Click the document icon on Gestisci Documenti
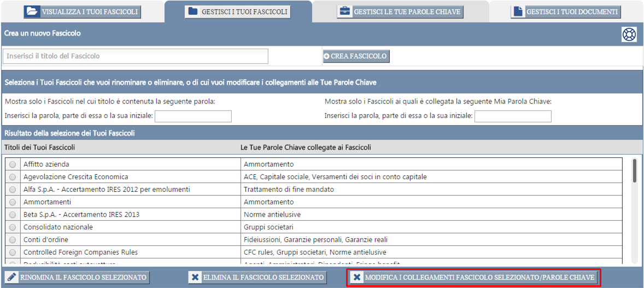Image resolution: width=644 pixels, height=288 pixels. tap(518, 11)
